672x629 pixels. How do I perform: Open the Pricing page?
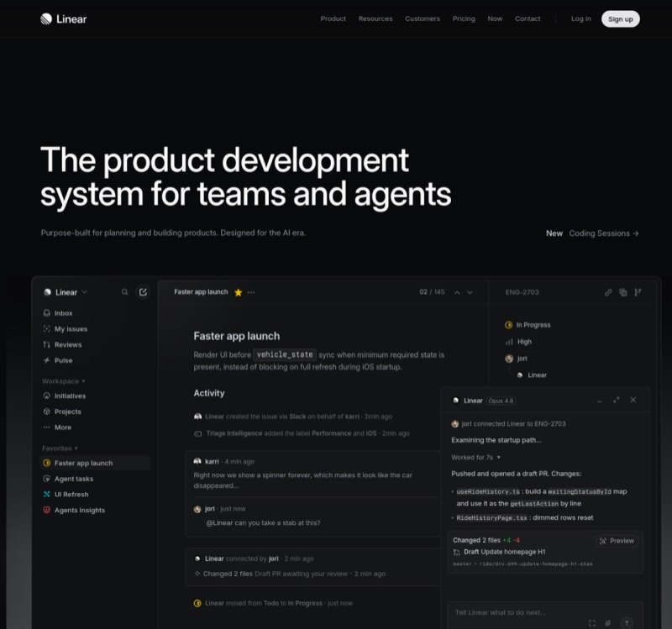pos(464,18)
